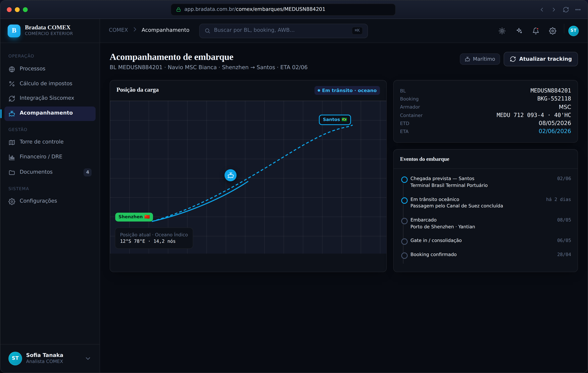Click the ship position icon on map
The image size is (588, 373).
pyautogui.click(x=231, y=175)
